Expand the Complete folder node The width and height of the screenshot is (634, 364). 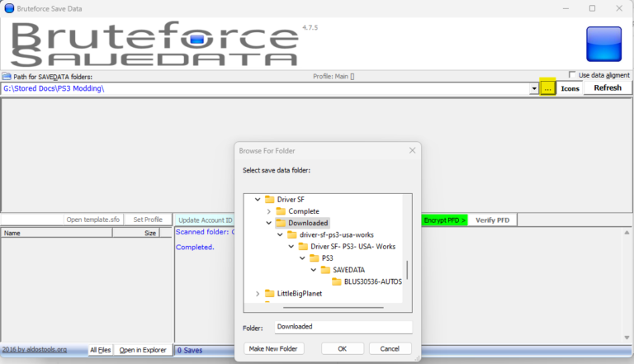coord(269,211)
